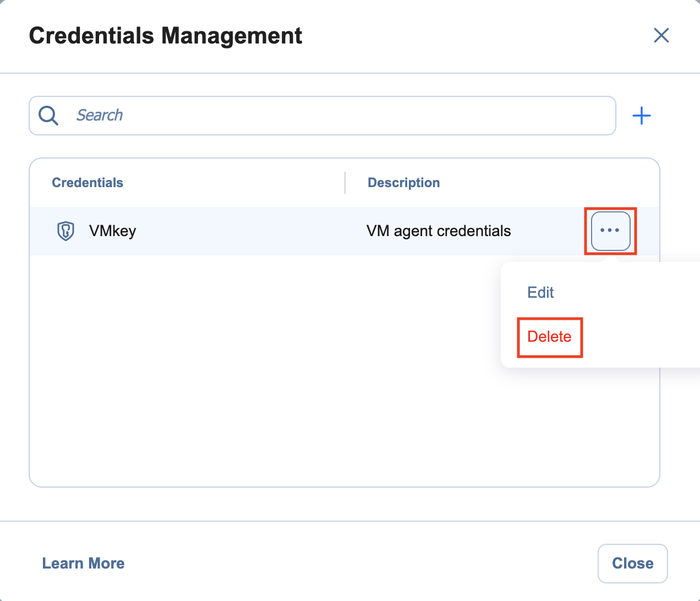
Task: Click the VM agent credentials description text
Action: pyautogui.click(x=439, y=231)
